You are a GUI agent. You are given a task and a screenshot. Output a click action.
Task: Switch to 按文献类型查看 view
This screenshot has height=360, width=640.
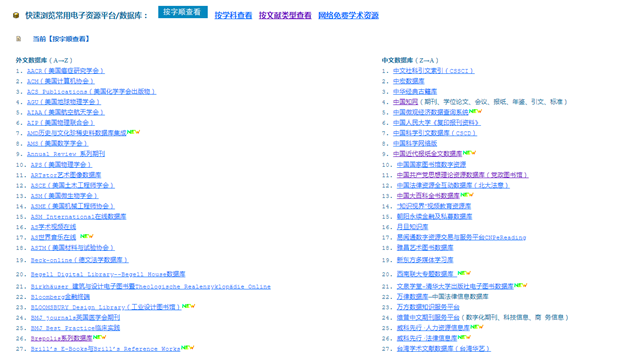[285, 16]
